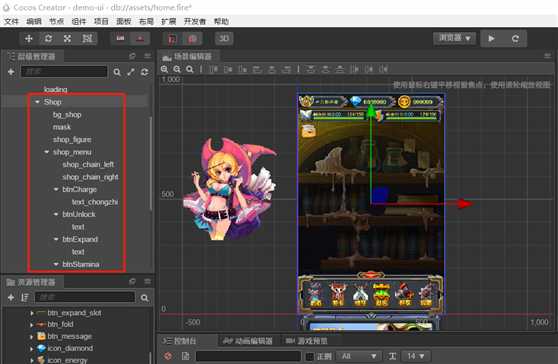Refresh the node hierarchy tree

(144, 72)
